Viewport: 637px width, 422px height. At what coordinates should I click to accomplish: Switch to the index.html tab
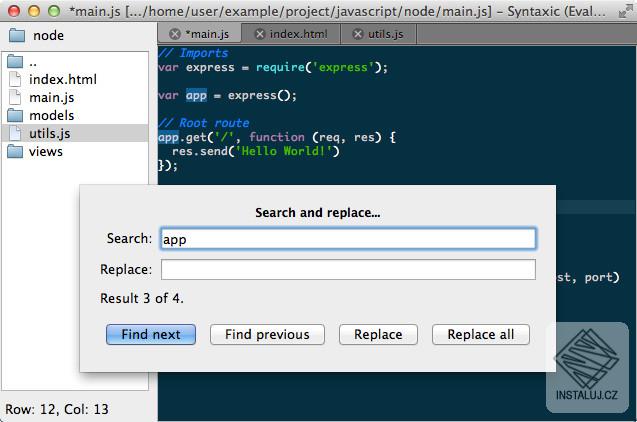291,34
